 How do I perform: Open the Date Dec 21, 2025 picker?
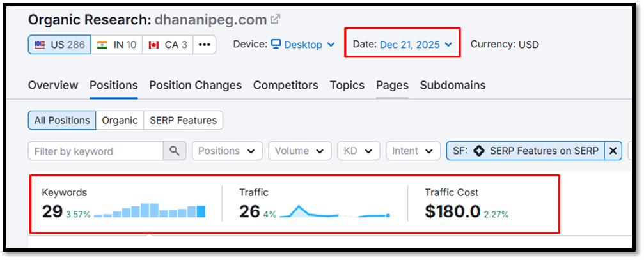(x=416, y=45)
